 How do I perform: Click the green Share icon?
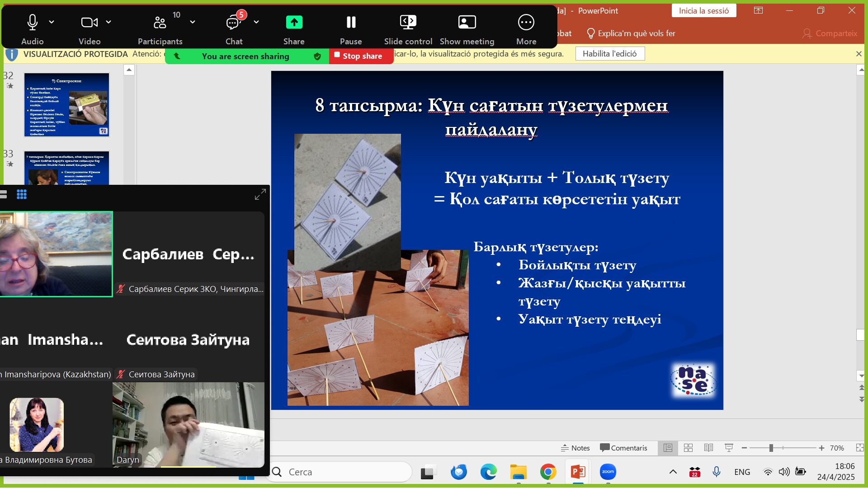[x=294, y=23]
